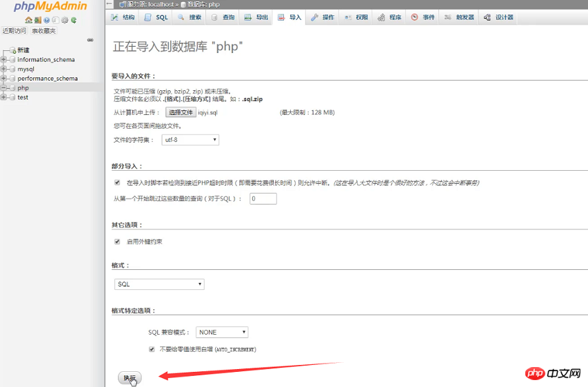This screenshot has width=588, height=387.
Task: Click the chain link icon above database tree
Action: (x=90, y=40)
